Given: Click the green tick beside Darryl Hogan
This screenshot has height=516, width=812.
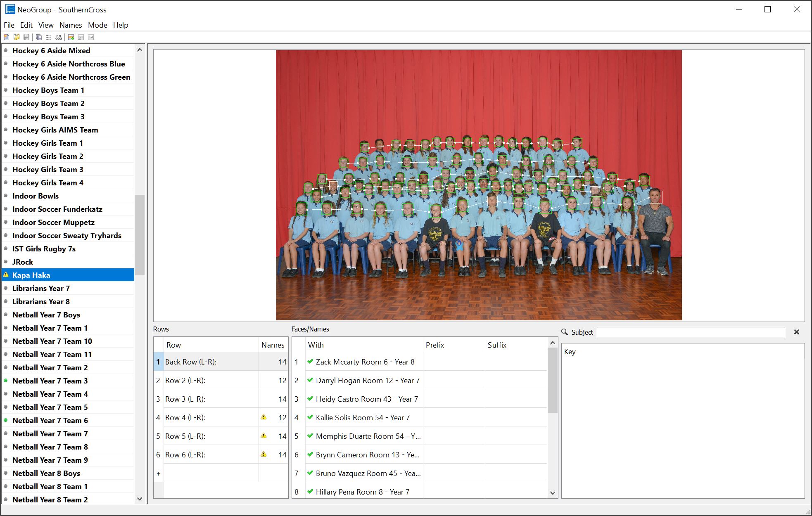Looking at the screenshot, I should [x=310, y=380].
